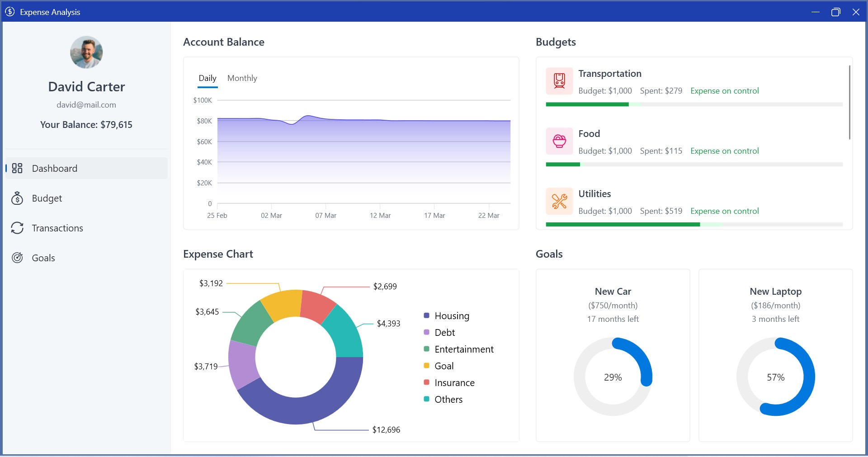Toggle Entertainment legend entry
Image resolution: width=868 pixels, height=457 pixels.
pos(459,349)
